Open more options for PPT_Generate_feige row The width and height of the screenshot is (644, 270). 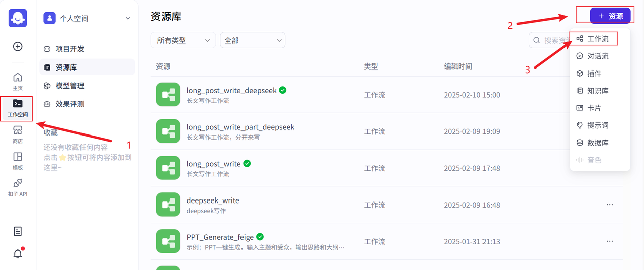(610, 242)
